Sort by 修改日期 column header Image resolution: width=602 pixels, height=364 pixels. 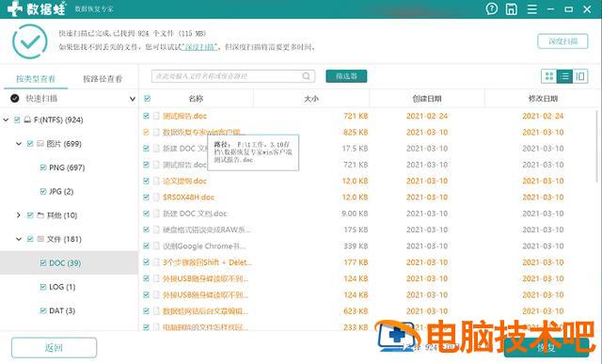click(543, 99)
